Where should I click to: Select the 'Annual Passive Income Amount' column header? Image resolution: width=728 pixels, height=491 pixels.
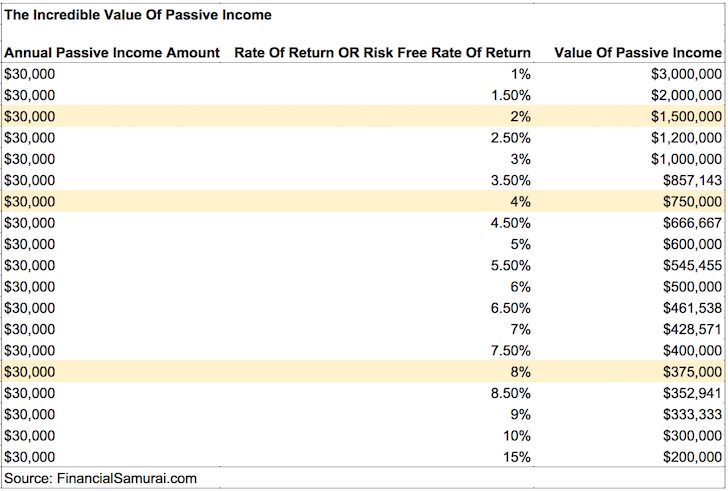tap(112, 52)
